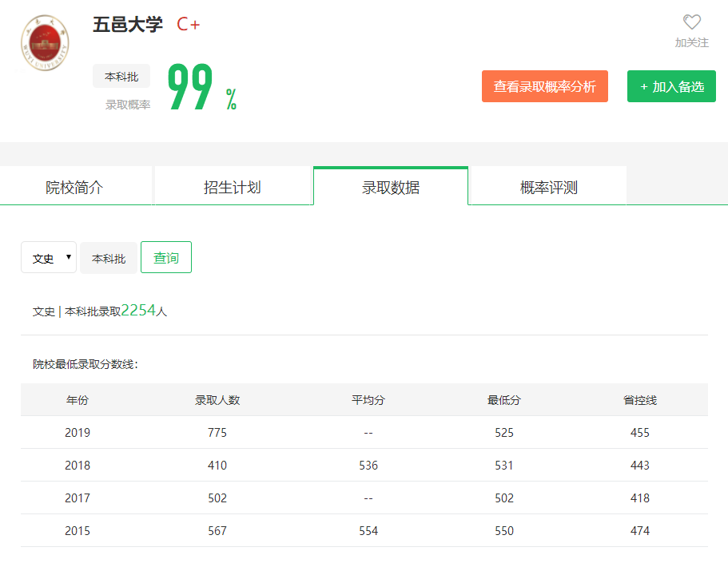Click the 本科批 tag beside the 99% probability
Viewport: 728px width, 563px height.
pos(121,76)
